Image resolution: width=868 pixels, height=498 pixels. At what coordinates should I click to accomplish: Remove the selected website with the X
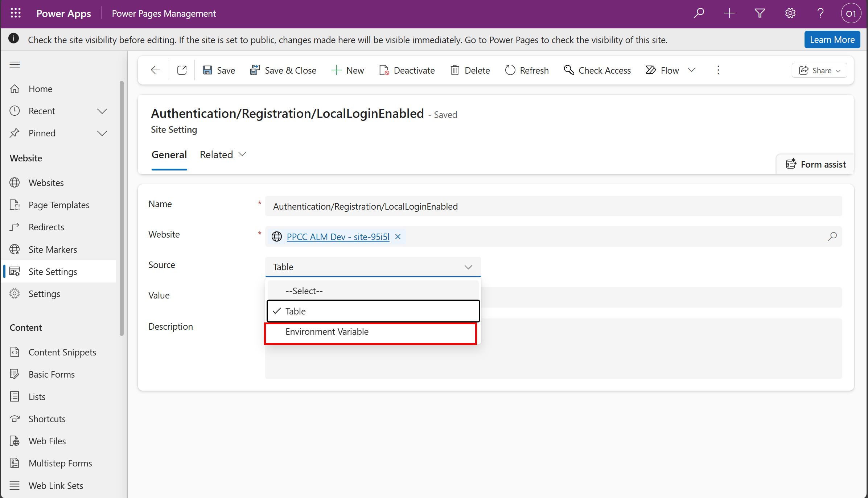click(x=398, y=236)
